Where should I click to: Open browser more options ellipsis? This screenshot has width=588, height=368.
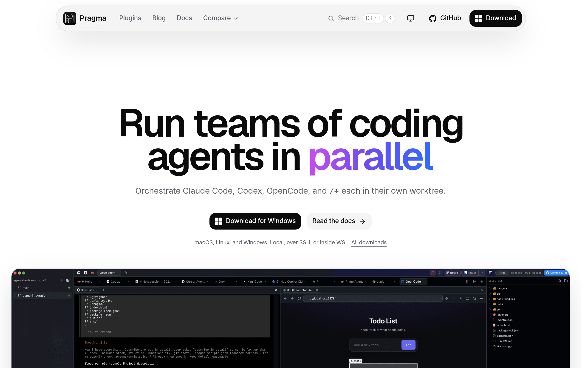pos(481,298)
